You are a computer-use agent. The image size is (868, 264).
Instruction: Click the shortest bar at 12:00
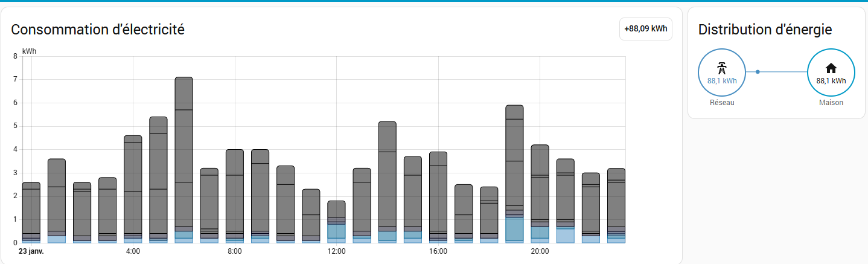pyautogui.click(x=336, y=222)
